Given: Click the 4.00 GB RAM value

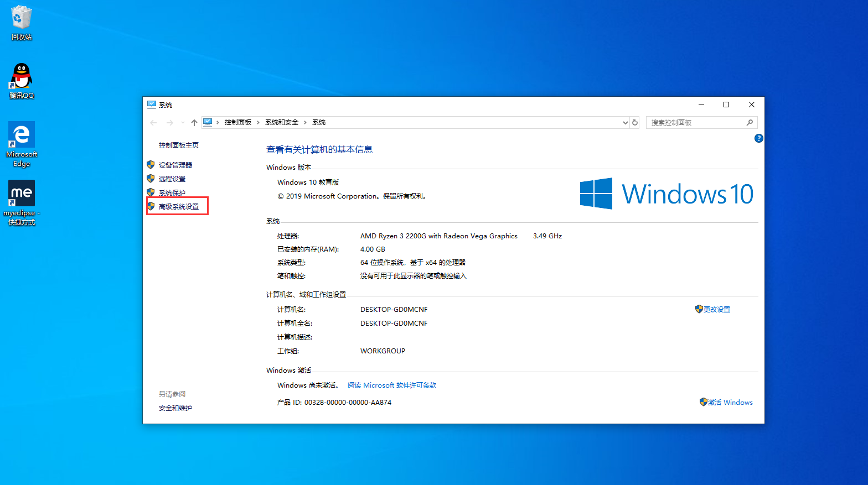Looking at the screenshot, I should tap(373, 249).
